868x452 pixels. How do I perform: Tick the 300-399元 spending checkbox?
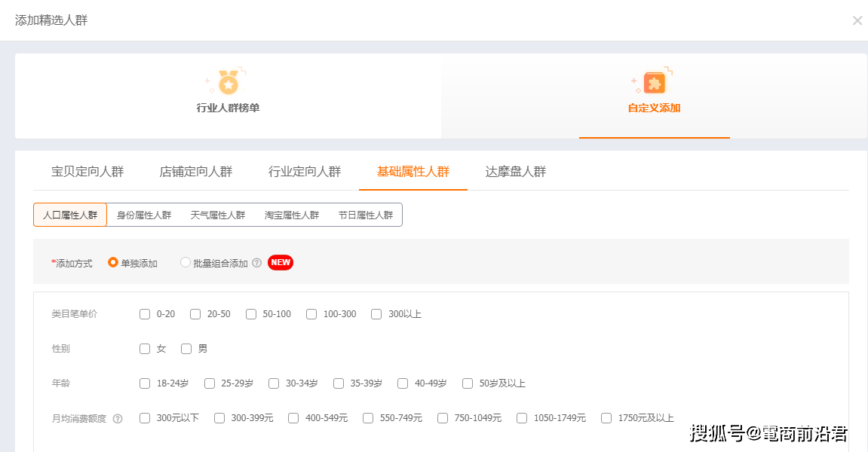219,418
